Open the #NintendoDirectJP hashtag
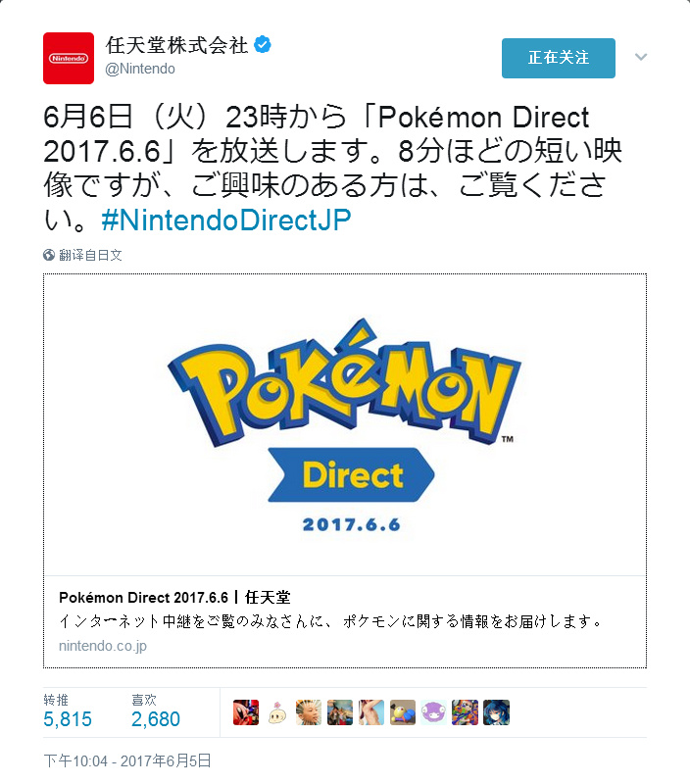Image resolution: width=690 pixels, height=784 pixels. point(226,220)
